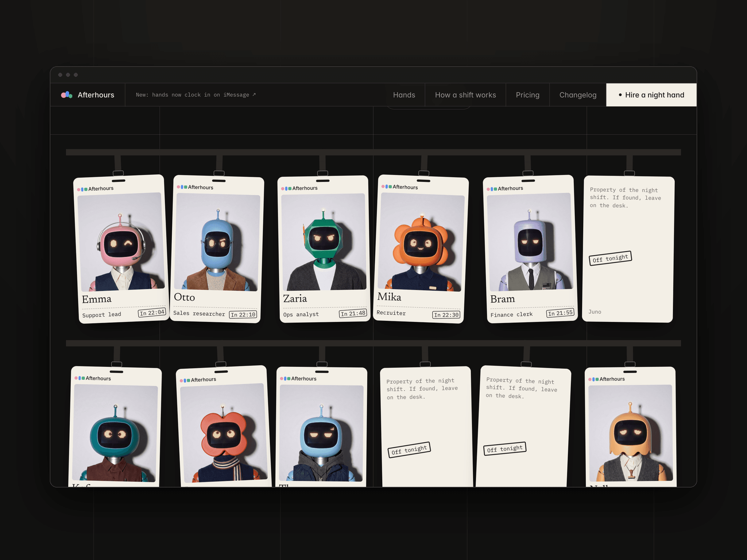This screenshot has width=747, height=560.
Task: Click the name Juno on the flipped badge
Action: (x=595, y=312)
